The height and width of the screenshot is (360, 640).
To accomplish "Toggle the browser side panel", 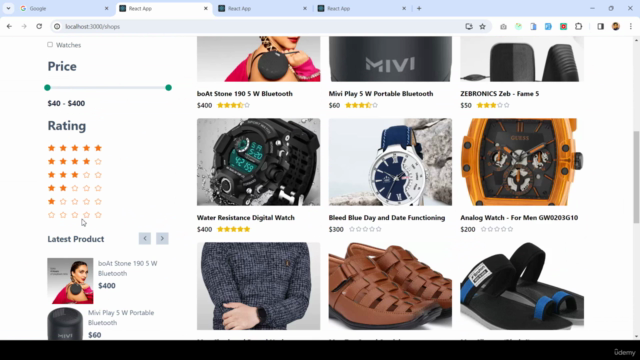I will pos(600,27).
